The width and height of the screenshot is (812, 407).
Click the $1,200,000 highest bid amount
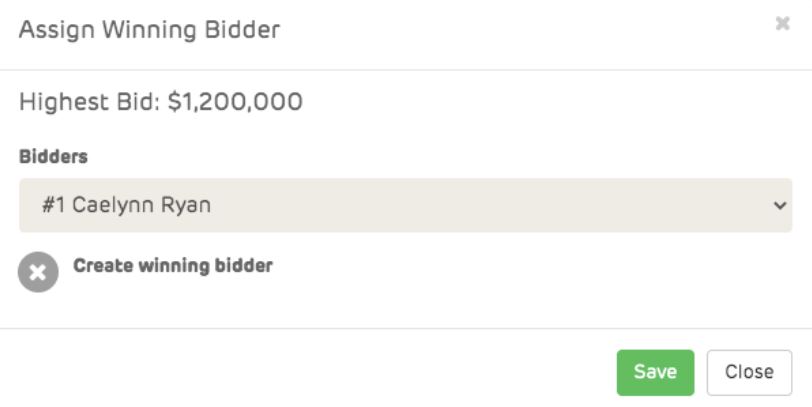click(x=236, y=102)
